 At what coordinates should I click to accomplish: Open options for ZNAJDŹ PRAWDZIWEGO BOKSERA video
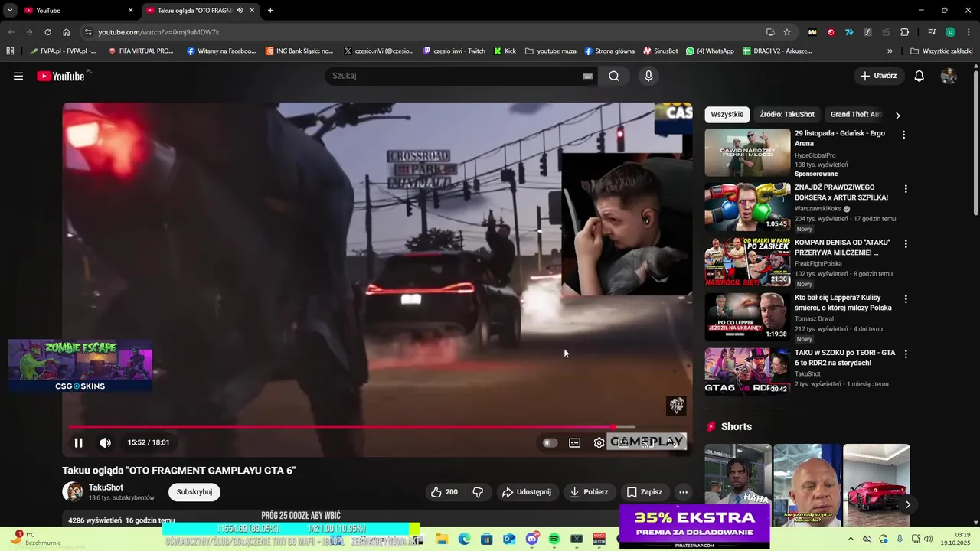[x=906, y=189]
